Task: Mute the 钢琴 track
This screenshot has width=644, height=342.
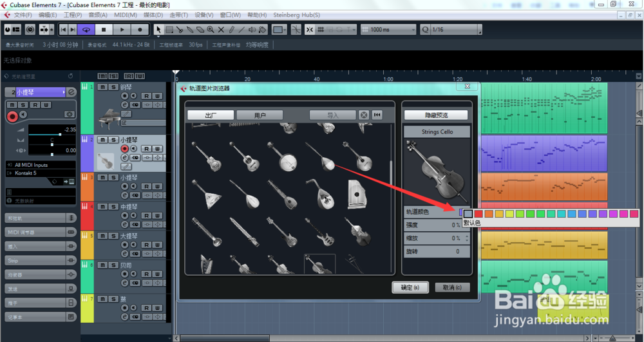Action: pos(102,87)
